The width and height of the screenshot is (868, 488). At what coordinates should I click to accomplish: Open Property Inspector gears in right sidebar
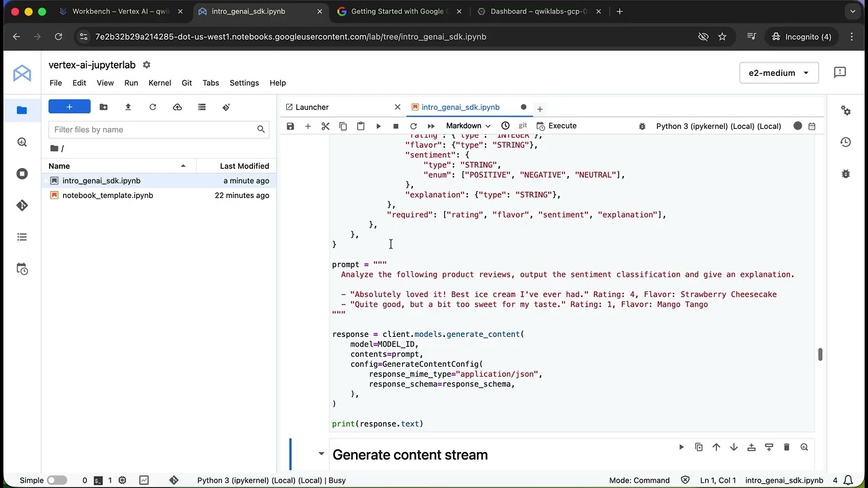pyautogui.click(x=846, y=110)
